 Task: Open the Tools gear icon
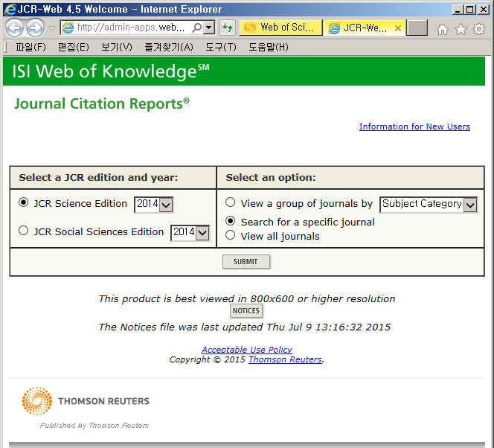[479, 29]
